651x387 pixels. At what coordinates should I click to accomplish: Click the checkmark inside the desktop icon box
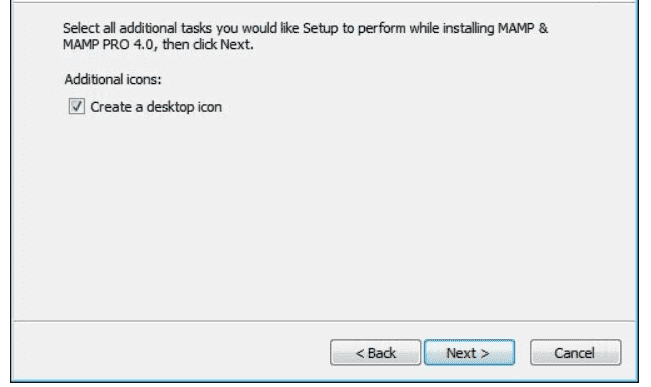[x=77, y=106]
